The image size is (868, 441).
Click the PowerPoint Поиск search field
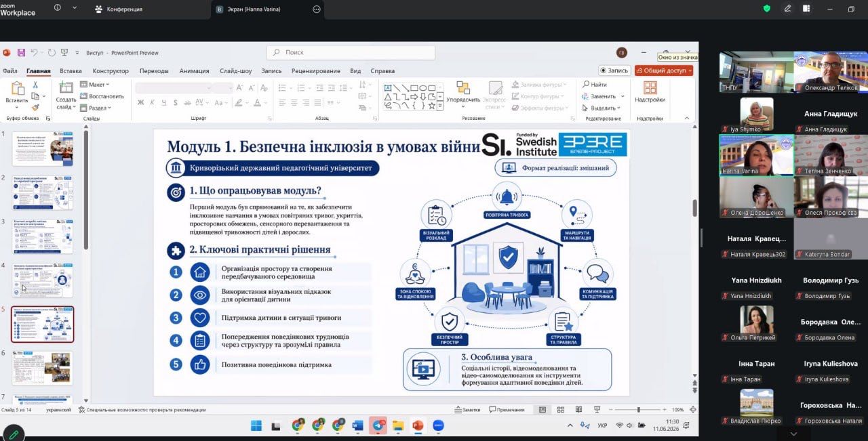coord(351,52)
